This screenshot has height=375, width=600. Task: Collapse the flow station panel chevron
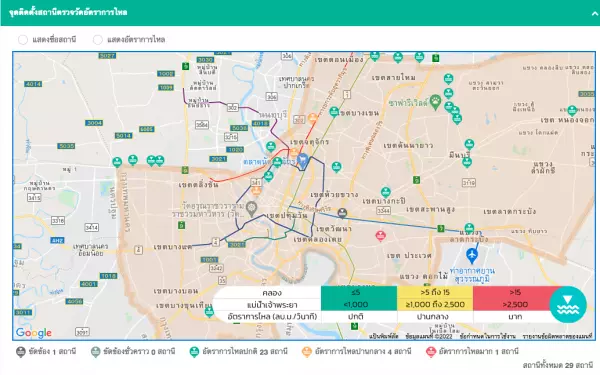pos(594,13)
